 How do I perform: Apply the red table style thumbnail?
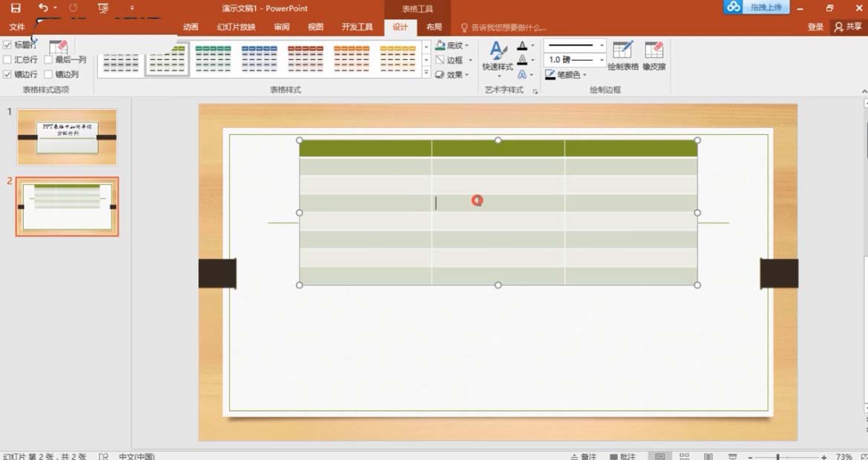tap(305, 58)
